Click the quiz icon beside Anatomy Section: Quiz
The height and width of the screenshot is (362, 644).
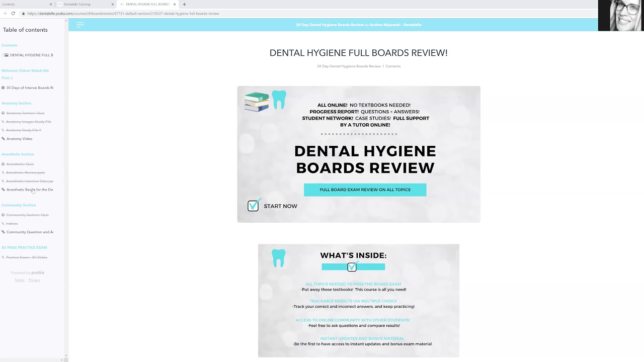click(x=3, y=113)
